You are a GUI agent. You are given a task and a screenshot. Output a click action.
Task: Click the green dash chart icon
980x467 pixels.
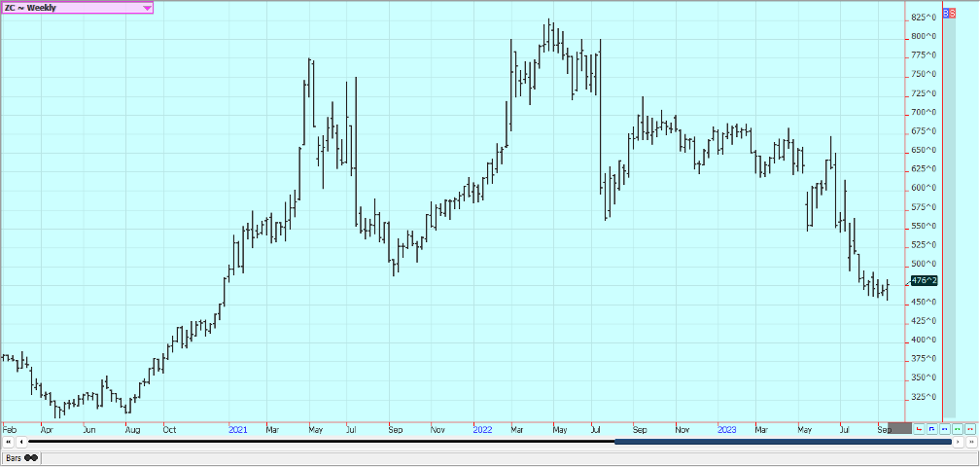(x=958, y=428)
